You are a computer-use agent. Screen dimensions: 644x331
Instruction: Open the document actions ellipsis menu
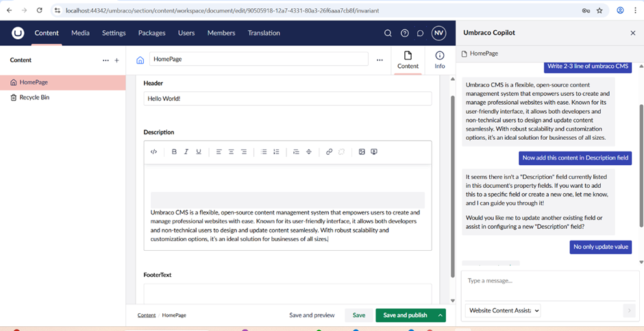(x=380, y=60)
